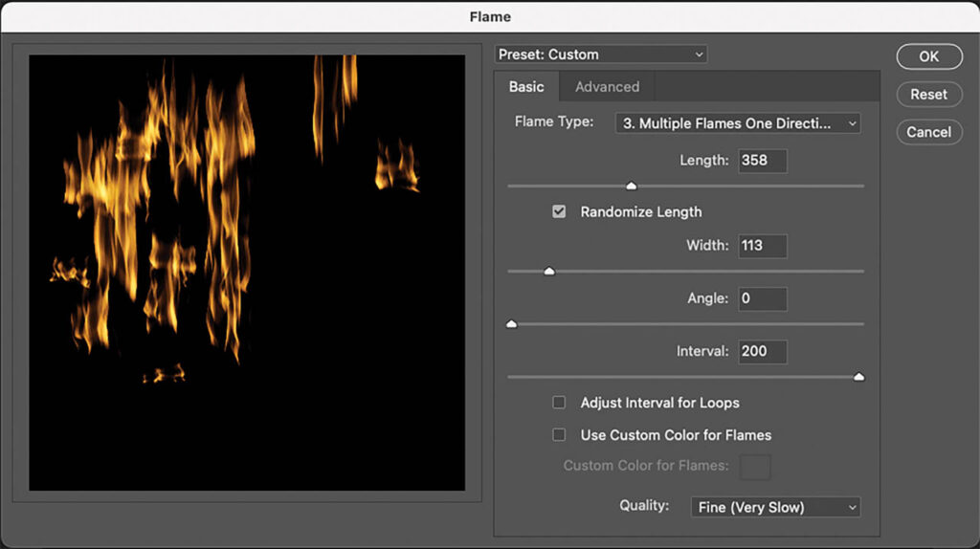Image resolution: width=980 pixels, height=549 pixels.
Task: Click the Randomize Length label text
Action: [640, 212]
